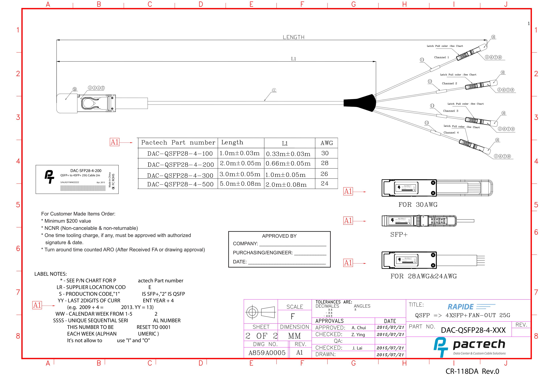The width and height of the screenshot is (555, 392).
Task: Click the 'Length' table header
Action: coord(232,142)
